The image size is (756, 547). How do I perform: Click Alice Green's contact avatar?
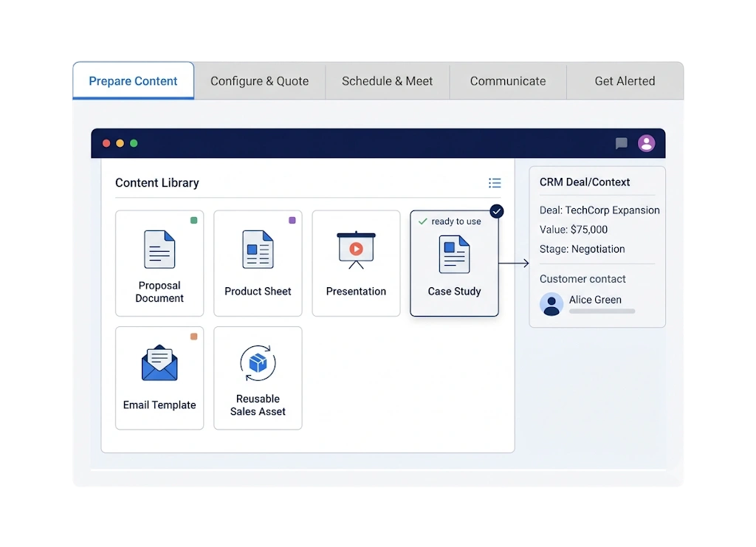tap(551, 304)
